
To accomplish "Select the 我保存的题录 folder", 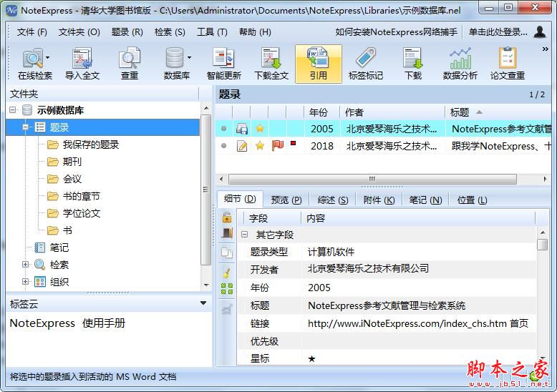I will 91,144.
